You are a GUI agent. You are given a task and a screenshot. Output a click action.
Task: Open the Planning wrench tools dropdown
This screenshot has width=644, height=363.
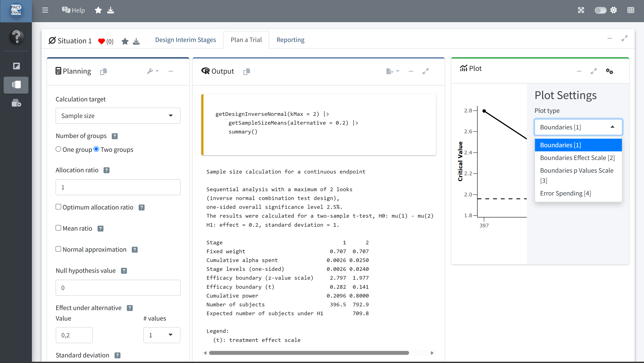click(153, 71)
